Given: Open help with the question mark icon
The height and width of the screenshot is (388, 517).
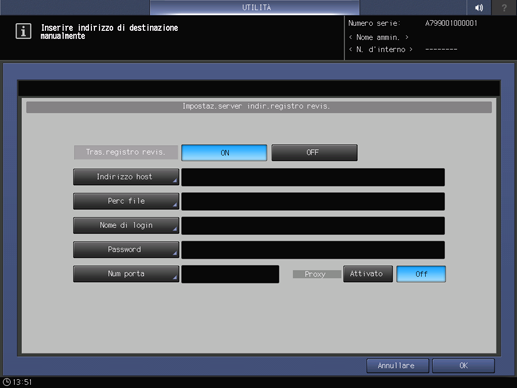Looking at the screenshot, I should 504,7.
